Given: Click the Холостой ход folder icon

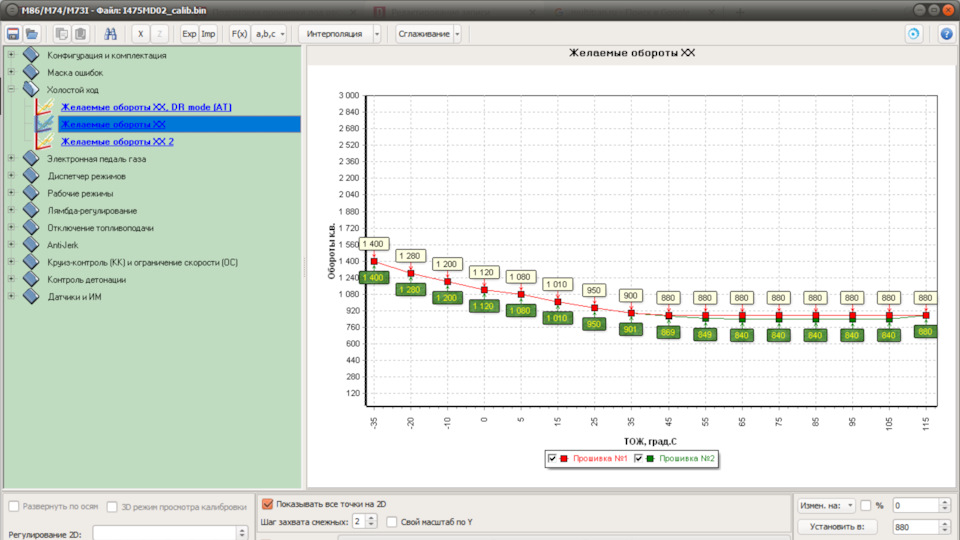Looking at the screenshot, I should point(31,89).
